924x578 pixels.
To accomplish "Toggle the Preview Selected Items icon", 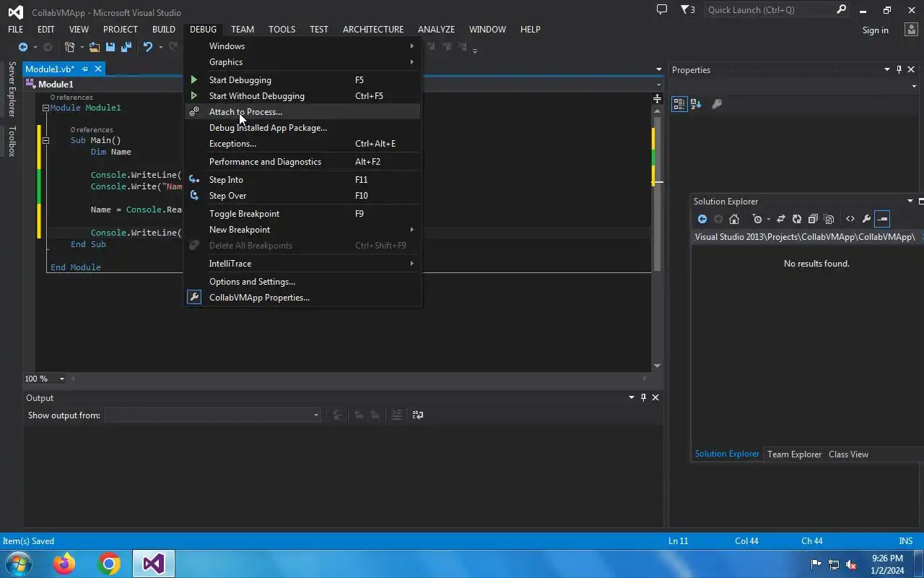I will 882,219.
